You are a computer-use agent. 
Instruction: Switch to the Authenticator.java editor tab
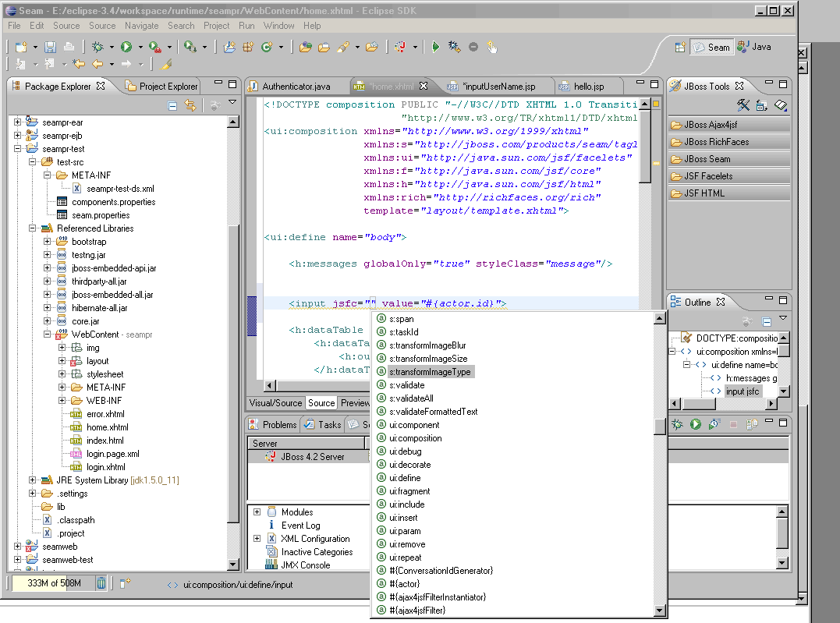pos(295,86)
